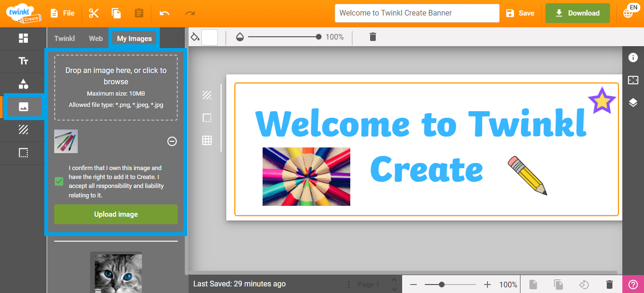Switch to the Twinkl images tab
The width and height of the screenshot is (644, 293).
pos(65,39)
